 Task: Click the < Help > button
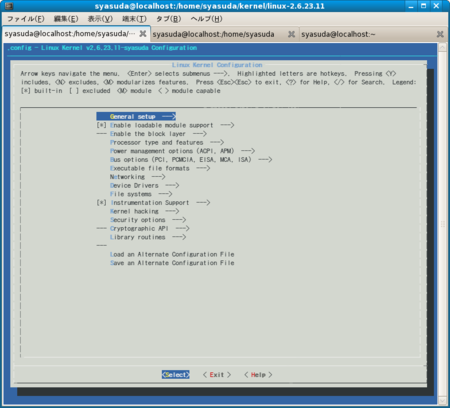click(x=258, y=375)
